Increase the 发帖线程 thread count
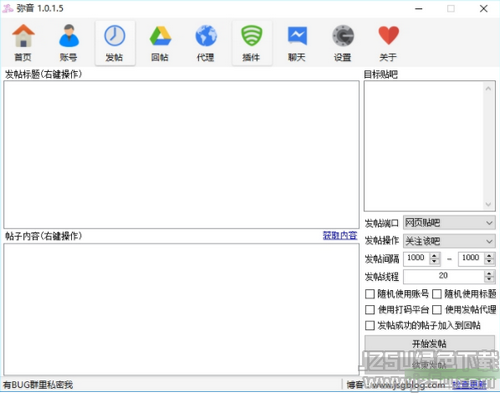Viewport: 500px width, 393px height. coord(489,274)
